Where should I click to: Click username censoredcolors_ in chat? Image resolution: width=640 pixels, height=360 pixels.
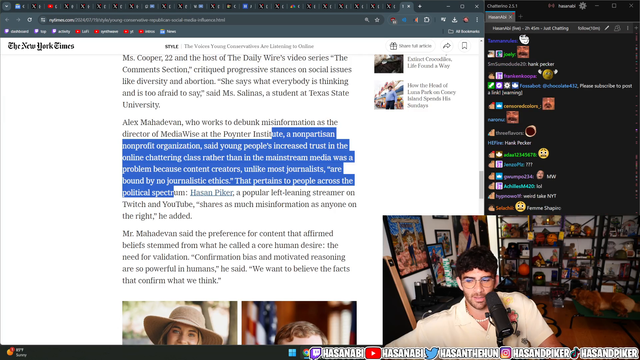tap(522, 106)
